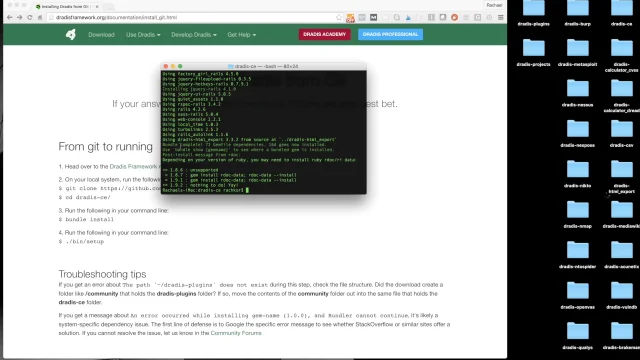Select the dradis-openvas desktop folder
Viewport: 640px width, 360px height.
point(578,295)
